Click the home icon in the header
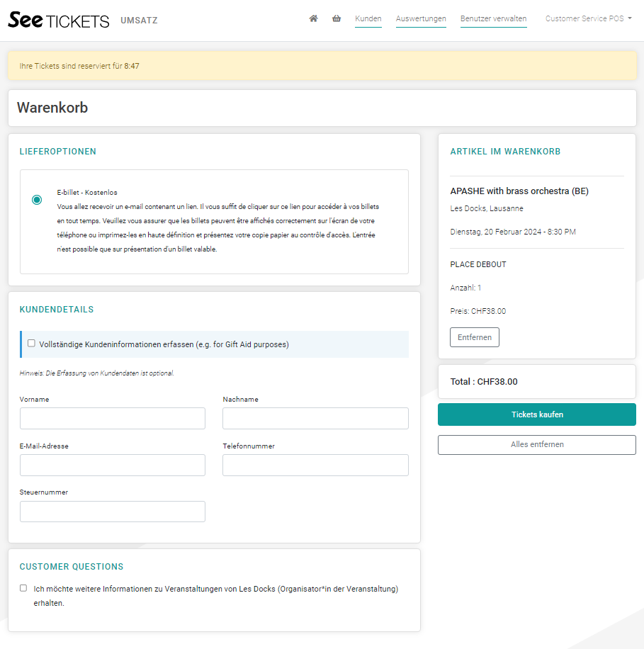The image size is (644, 649). (x=313, y=19)
